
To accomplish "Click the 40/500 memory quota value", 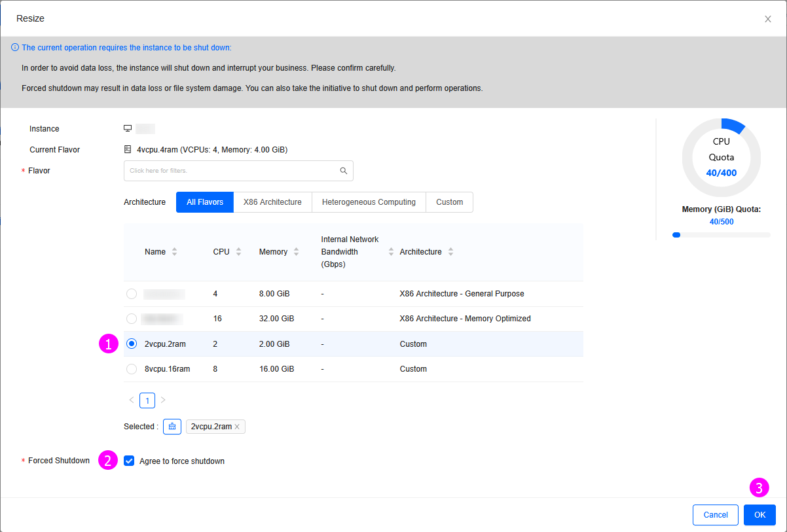I will (722, 222).
